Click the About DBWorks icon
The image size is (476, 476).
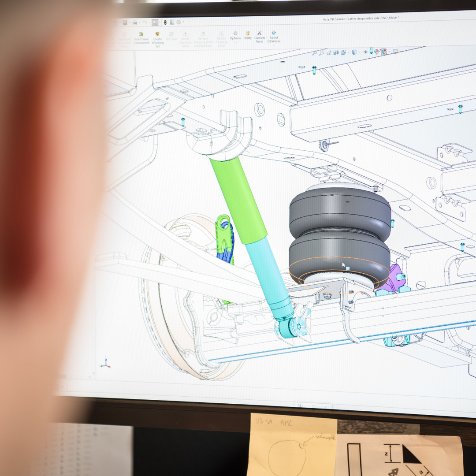tap(274, 35)
